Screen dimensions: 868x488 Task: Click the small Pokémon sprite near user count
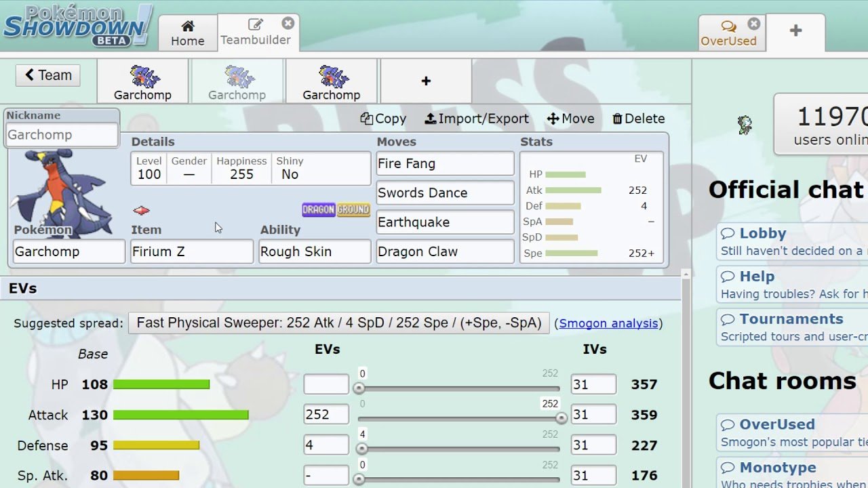pyautogui.click(x=745, y=125)
